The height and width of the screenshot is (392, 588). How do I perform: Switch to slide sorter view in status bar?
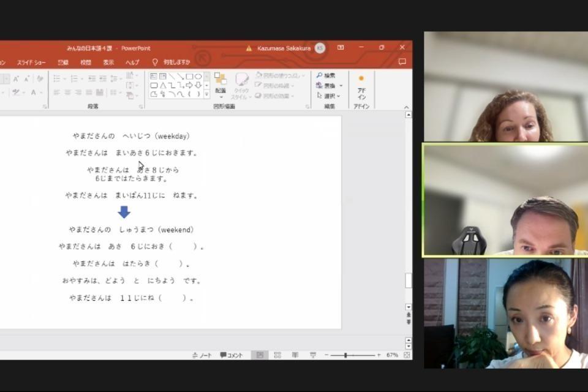pyautogui.click(x=277, y=355)
